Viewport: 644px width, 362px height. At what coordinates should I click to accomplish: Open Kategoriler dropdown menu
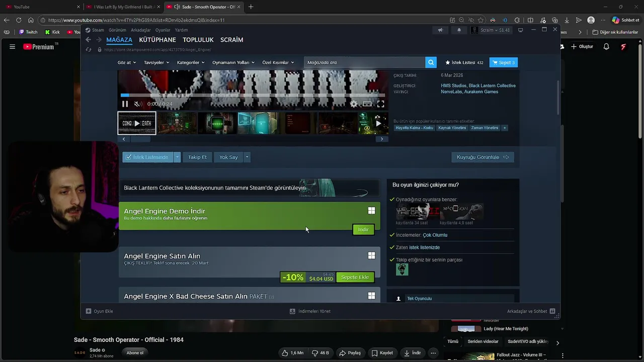[x=191, y=62]
